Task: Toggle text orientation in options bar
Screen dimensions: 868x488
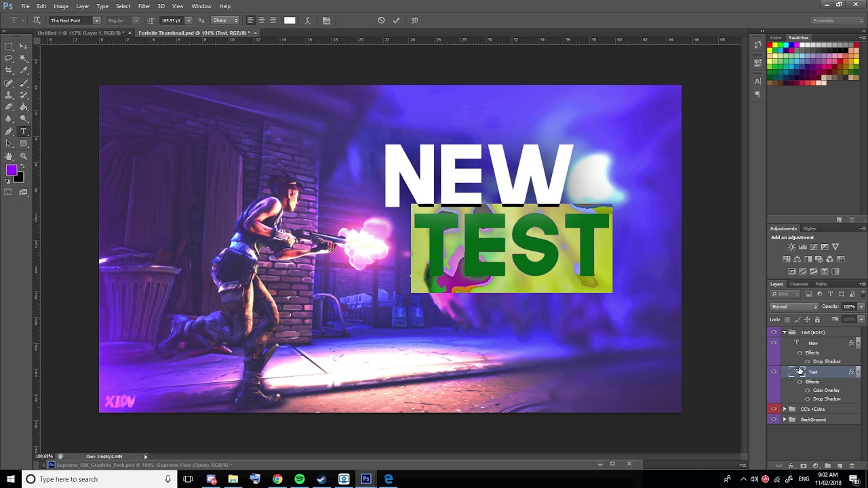Action: pos(37,20)
